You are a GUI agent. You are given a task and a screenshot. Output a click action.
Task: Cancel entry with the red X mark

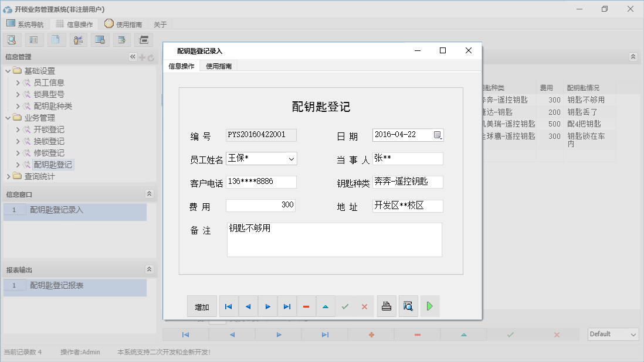364,306
